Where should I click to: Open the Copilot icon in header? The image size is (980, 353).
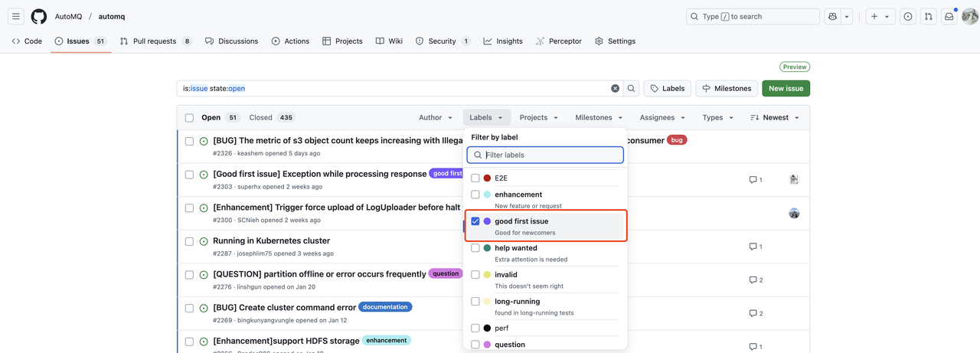pyautogui.click(x=832, y=16)
